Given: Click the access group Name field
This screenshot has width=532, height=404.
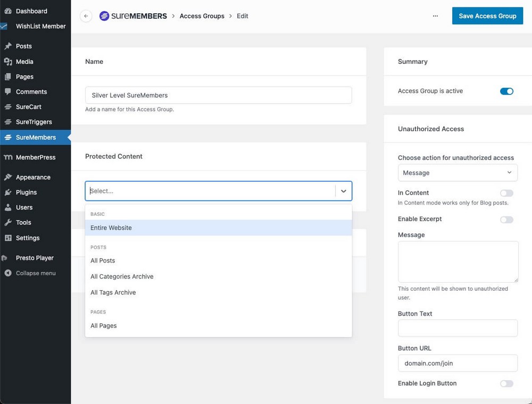Looking at the screenshot, I should pos(219,95).
